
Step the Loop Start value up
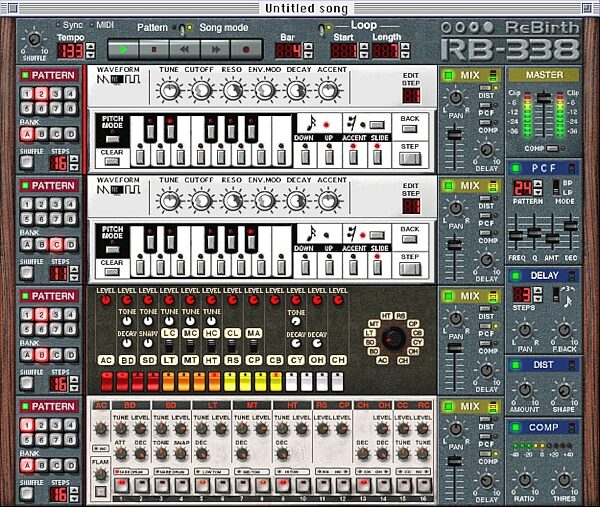click(x=364, y=47)
